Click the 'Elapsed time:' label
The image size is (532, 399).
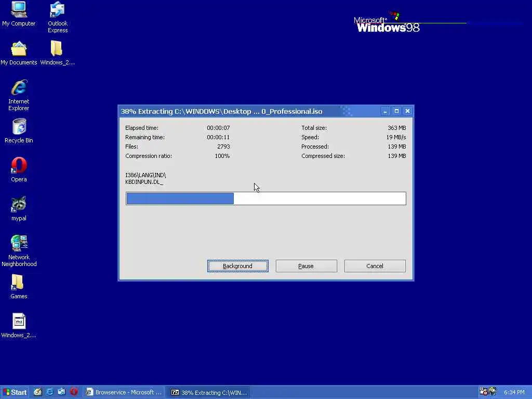(x=142, y=128)
